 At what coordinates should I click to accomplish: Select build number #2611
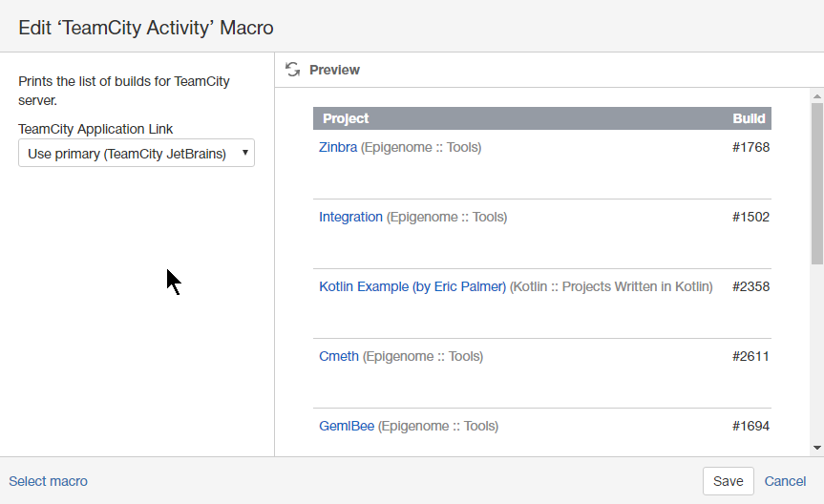click(750, 356)
